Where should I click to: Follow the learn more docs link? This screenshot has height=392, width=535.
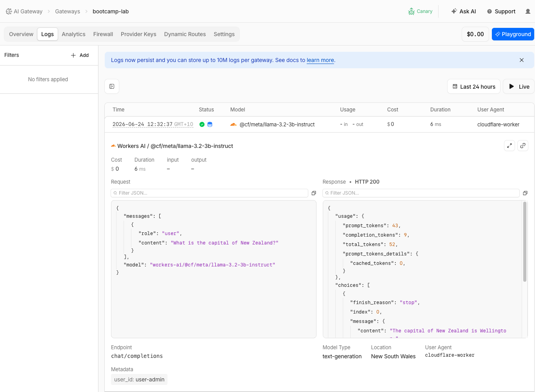tap(320, 60)
